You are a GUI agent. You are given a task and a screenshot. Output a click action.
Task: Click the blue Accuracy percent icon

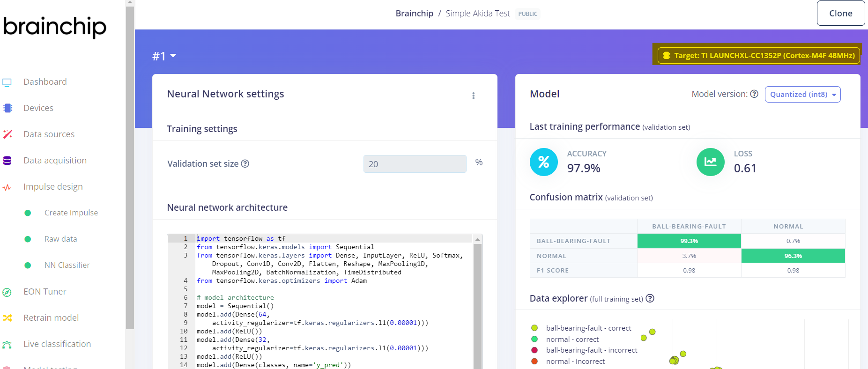pos(544,162)
